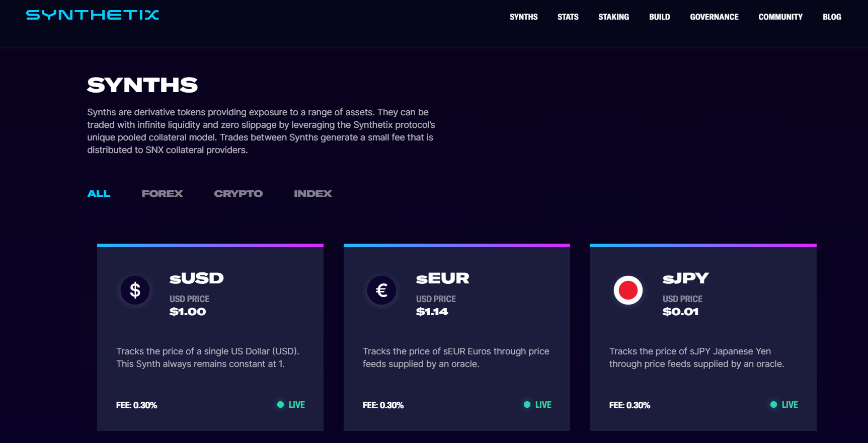Screen dimensions: 868x443
Task: Select the ALL filter tab
Action: 99,194
